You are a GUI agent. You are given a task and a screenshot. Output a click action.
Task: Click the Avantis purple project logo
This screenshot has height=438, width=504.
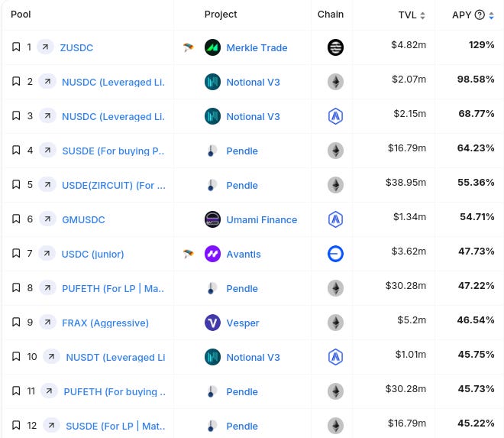coord(212,254)
